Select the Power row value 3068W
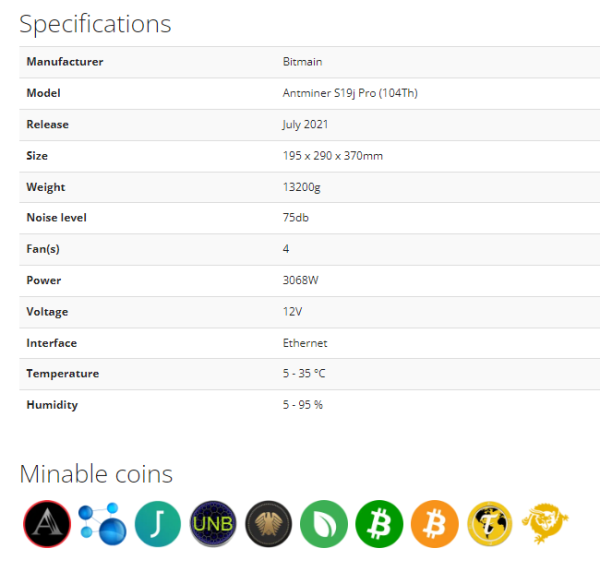The height and width of the screenshot is (584, 600). tap(300, 280)
